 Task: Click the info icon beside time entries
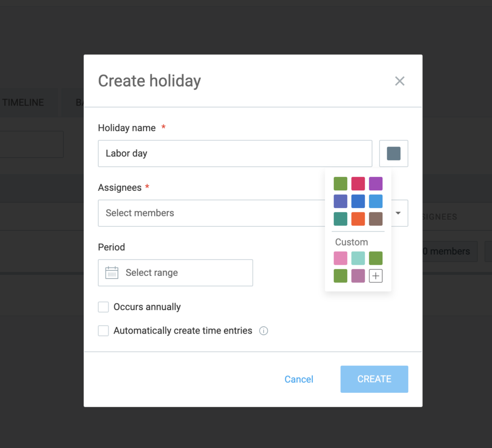click(263, 331)
